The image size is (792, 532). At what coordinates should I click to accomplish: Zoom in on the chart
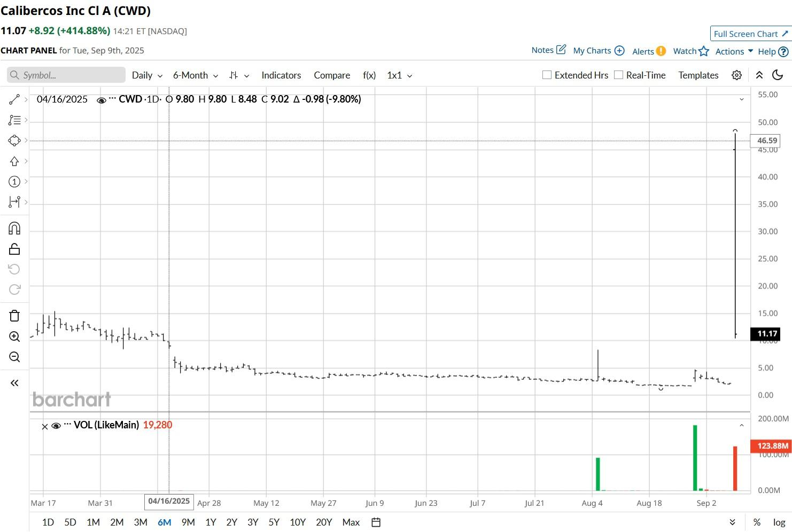14,337
